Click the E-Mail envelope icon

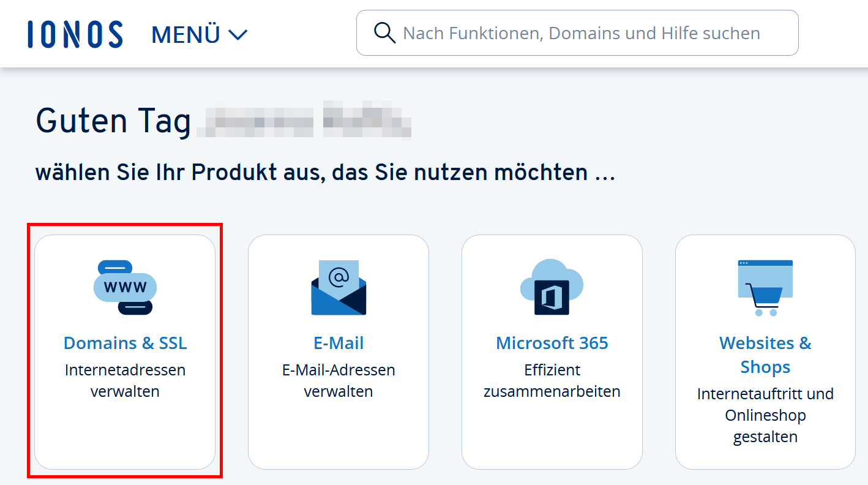(339, 287)
